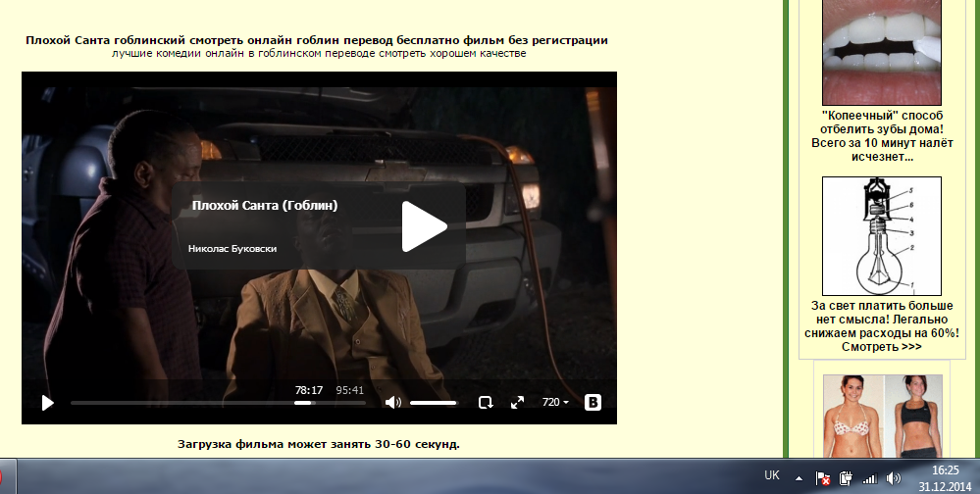The width and height of the screenshot is (980, 494).
Task: Mute the video with the speaker icon
Action: point(392,403)
